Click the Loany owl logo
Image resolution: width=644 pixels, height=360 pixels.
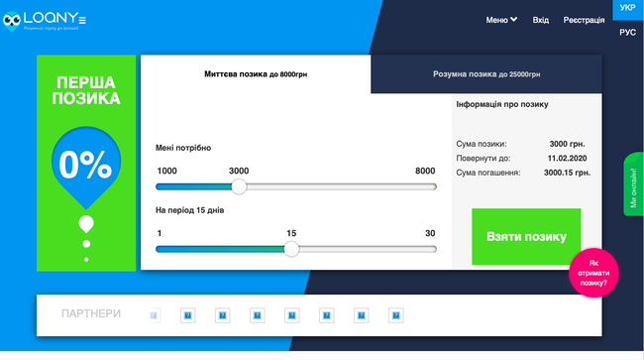(x=45, y=21)
